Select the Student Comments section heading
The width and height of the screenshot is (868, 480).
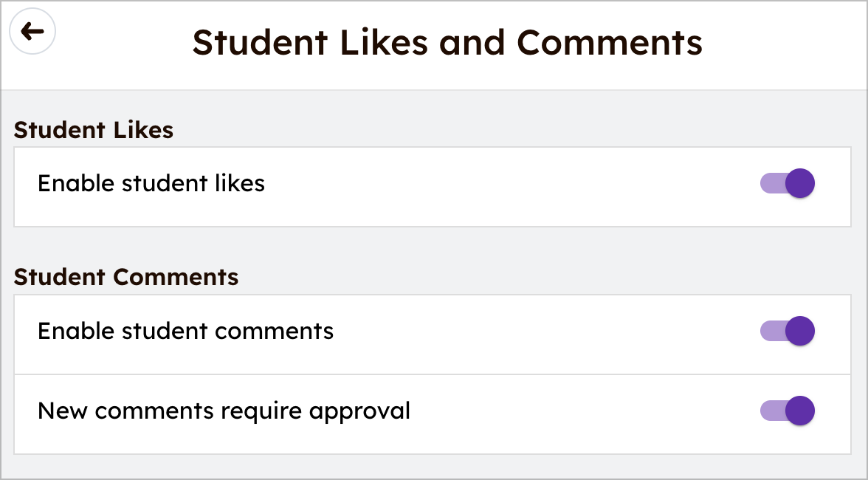tap(126, 277)
